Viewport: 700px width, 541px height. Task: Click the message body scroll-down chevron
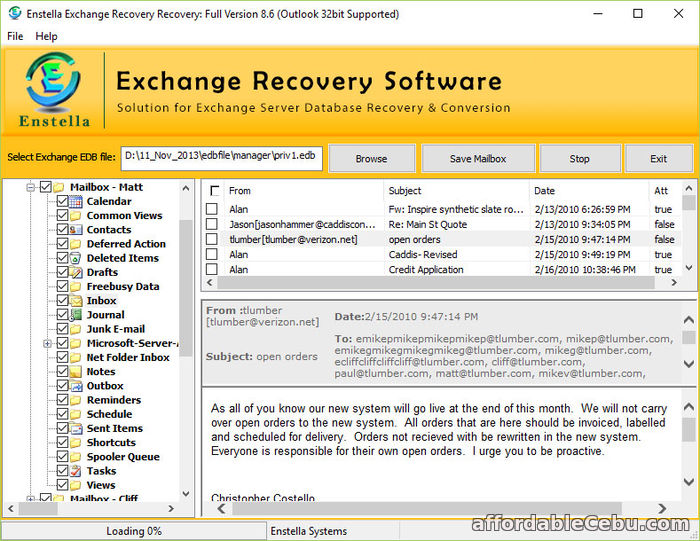(x=689, y=482)
